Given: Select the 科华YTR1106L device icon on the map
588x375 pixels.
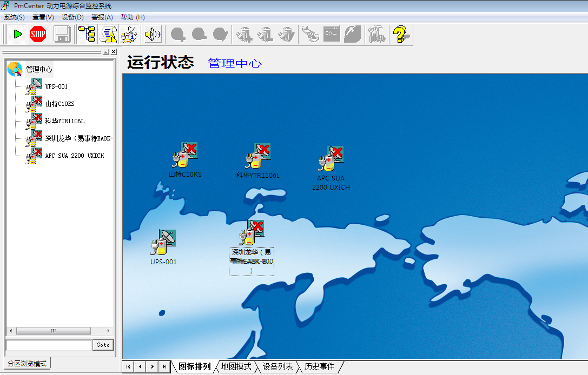Looking at the screenshot, I should pyautogui.click(x=258, y=156).
